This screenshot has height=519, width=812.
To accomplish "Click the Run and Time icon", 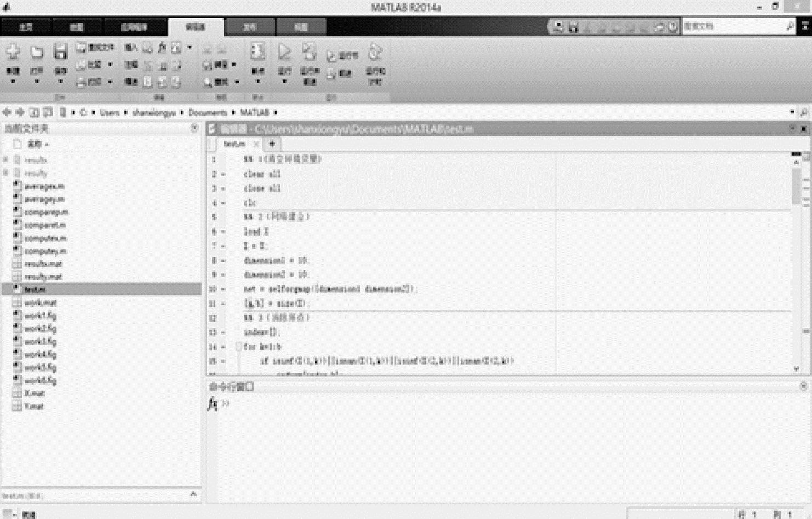I will [x=375, y=52].
